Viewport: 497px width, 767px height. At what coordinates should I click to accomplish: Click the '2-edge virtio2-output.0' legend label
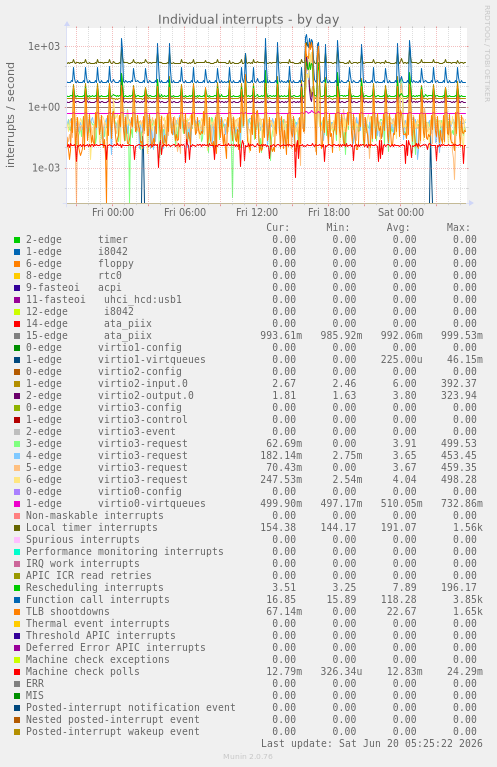click(110, 396)
